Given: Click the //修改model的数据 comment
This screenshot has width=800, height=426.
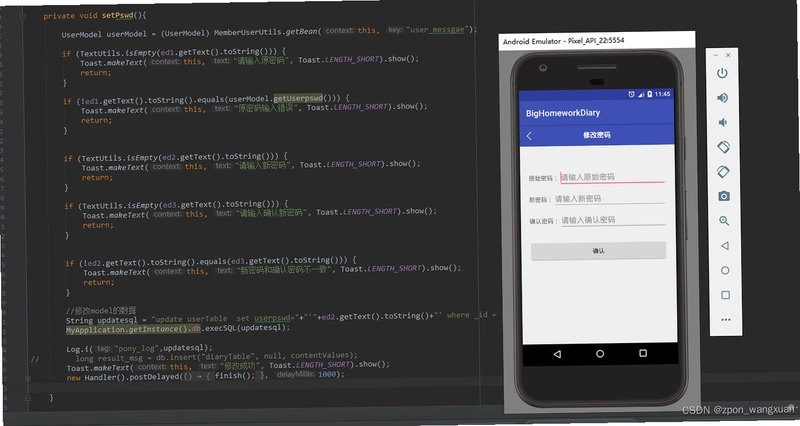Looking at the screenshot, I should pyautogui.click(x=101, y=311).
